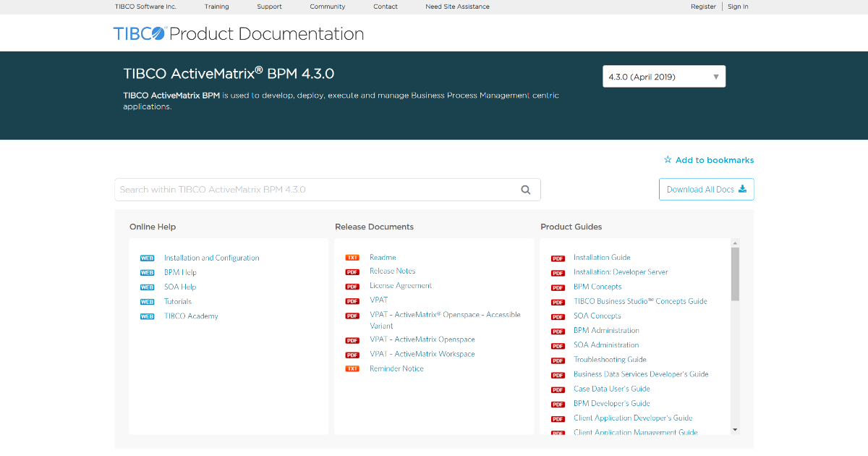Click the search magnifying glass icon
Image resolution: width=868 pixels, height=456 pixels.
(x=525, y=189)
